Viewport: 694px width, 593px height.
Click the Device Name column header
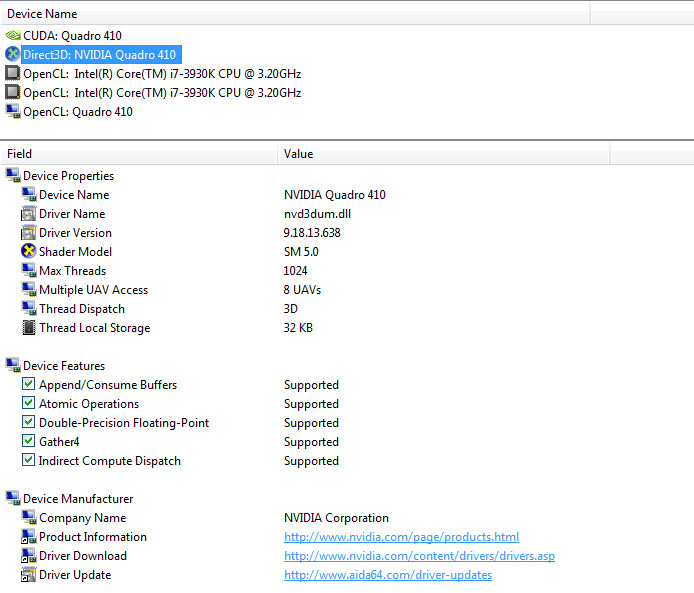pyautogui.click(x=295, y=14)
